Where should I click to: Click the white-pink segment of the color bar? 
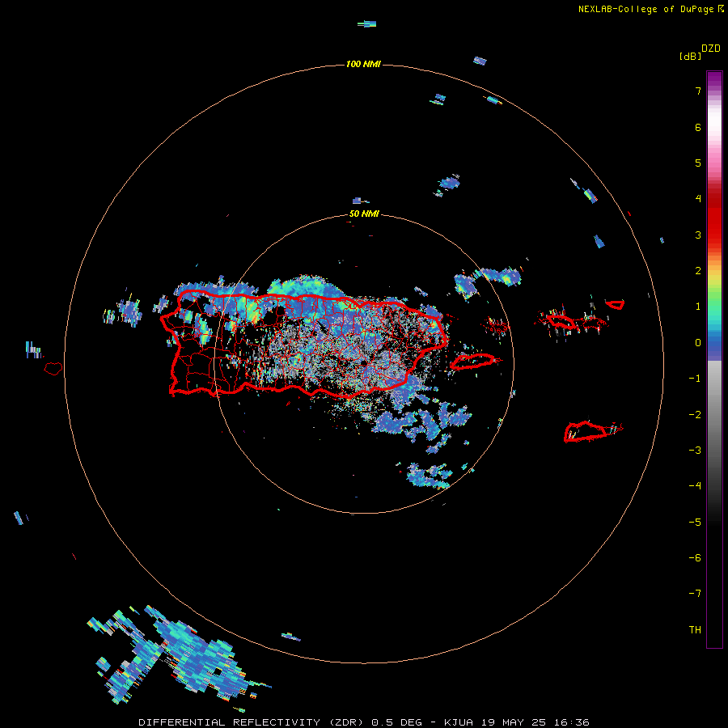pos(714,134)
